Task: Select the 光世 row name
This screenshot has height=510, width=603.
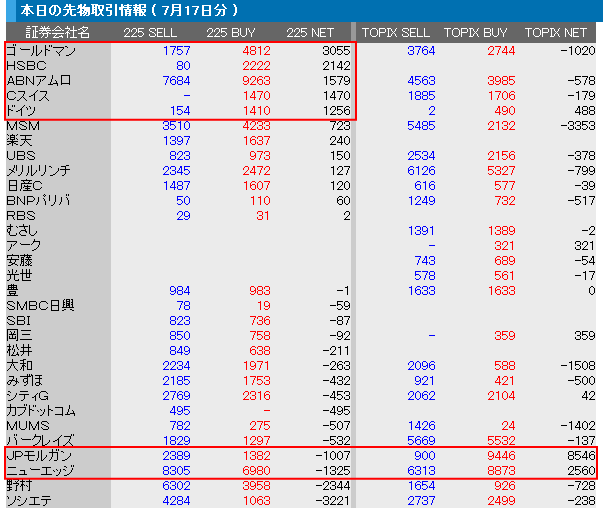Action: point(19,275)
